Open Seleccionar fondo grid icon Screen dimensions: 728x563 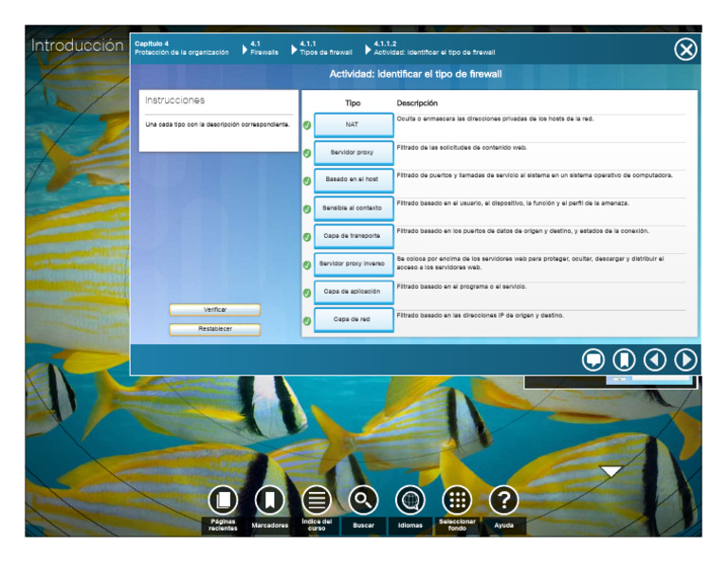coord(457,499)
